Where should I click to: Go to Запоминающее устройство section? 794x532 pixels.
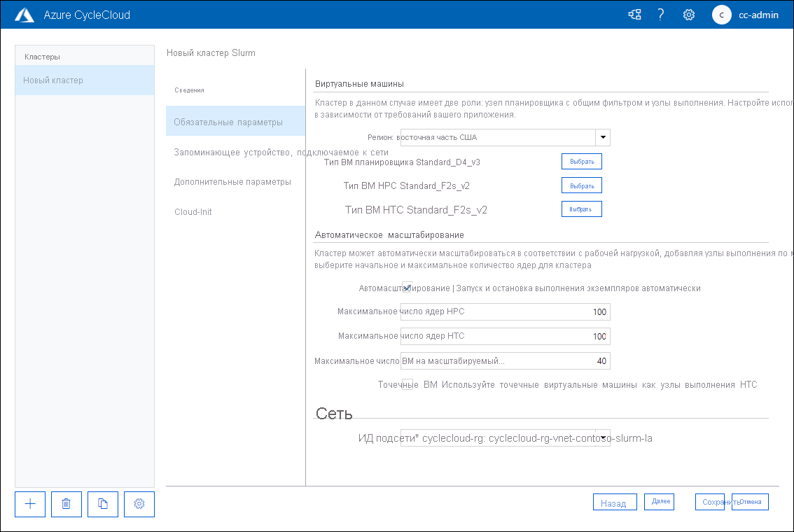point(281,153)
